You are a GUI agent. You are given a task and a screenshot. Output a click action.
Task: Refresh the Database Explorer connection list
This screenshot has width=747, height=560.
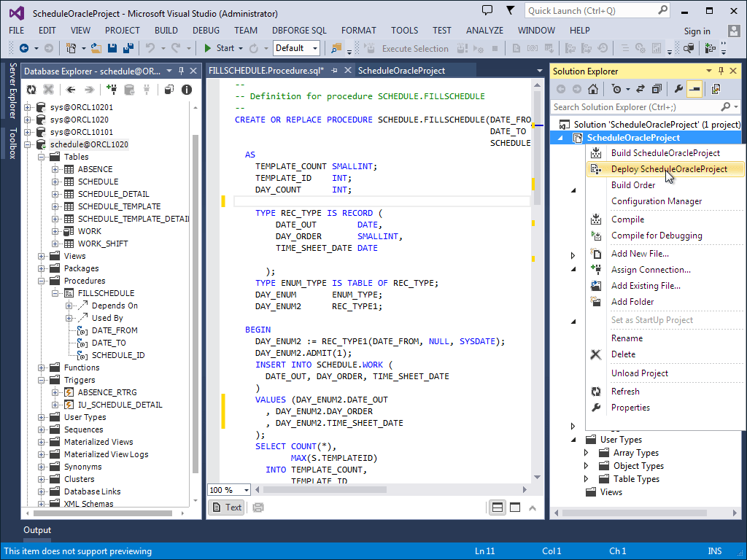pos(31,90)
